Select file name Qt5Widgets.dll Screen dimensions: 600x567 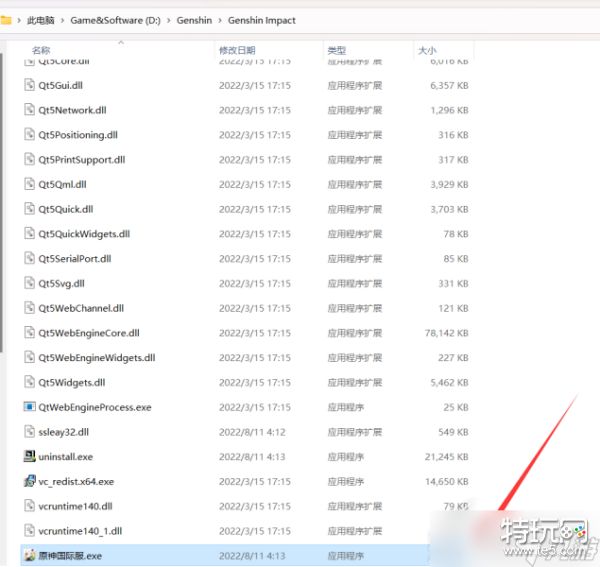[x=72, y=382]
